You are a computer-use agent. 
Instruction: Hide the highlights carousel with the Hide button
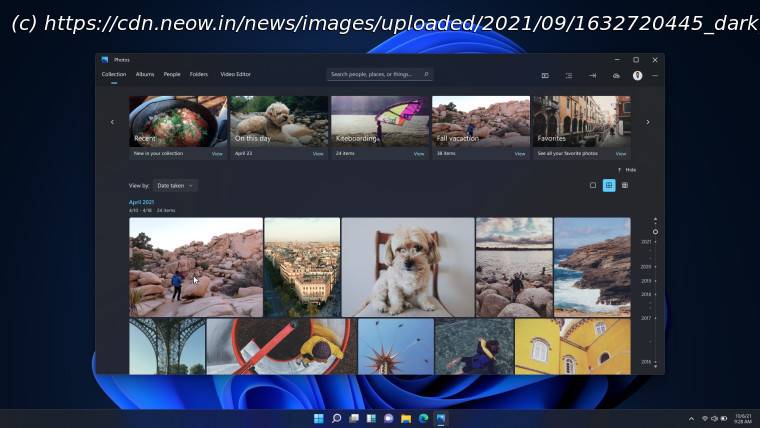point(627,170)
